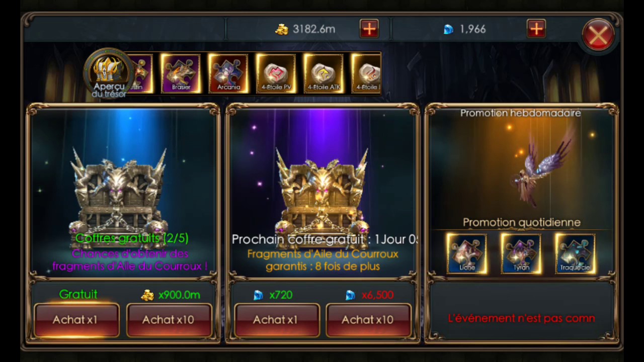Image resolution: width=644 pixels, height=362 pixels.
Task: Open the Liche daily promotion icon
Action: point(466,254)
